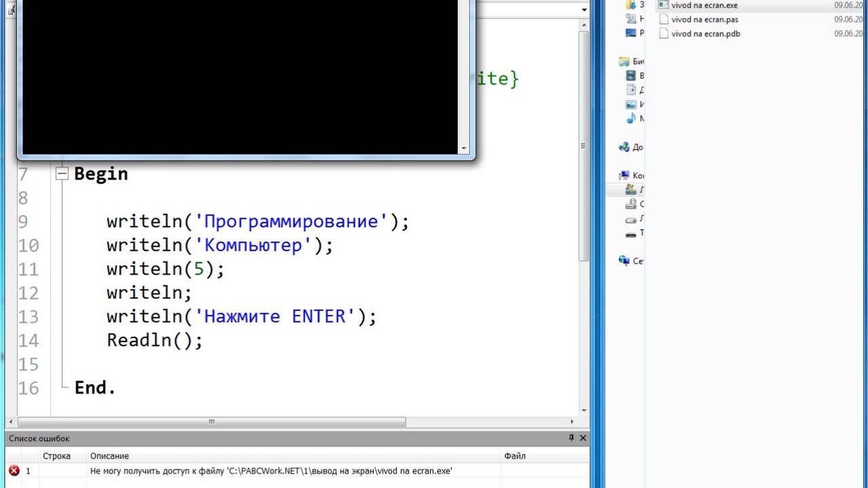Click the writeln('Компьютер') code line
Screen dimensions: 868x488
coord(220,245)
